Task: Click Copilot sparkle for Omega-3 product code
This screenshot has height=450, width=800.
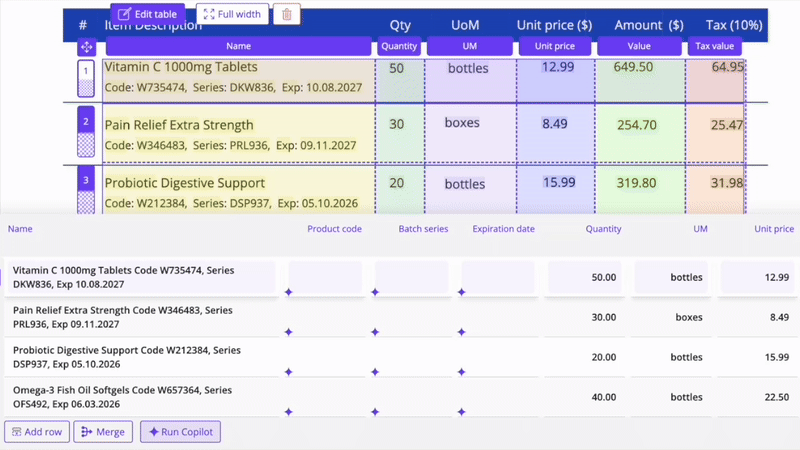Action: pos(289,412)
